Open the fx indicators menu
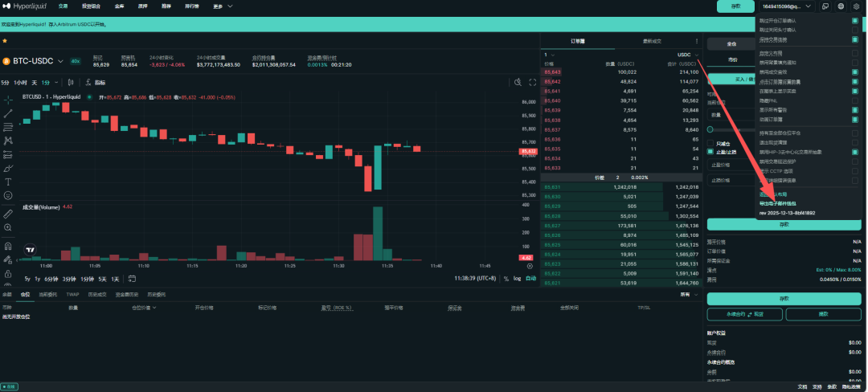Screen dimensions: 868x392 pyautogui.click(x=96, y=83)
